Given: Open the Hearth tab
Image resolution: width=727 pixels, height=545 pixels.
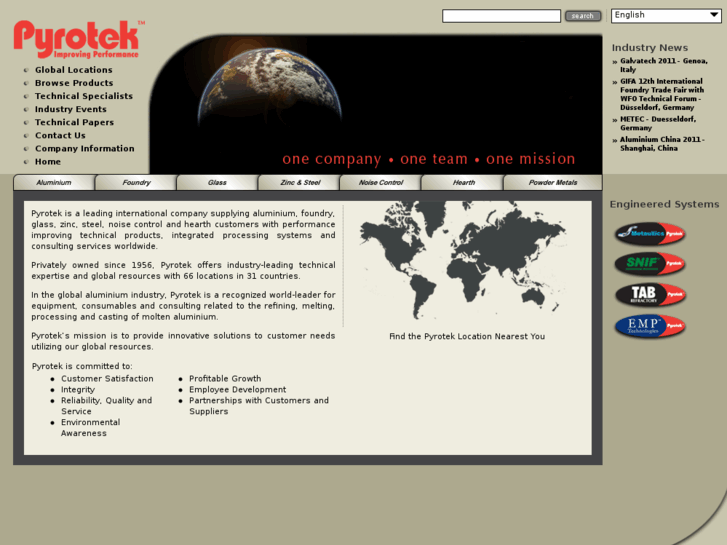Looking at the screenshot, I should 463,182.
